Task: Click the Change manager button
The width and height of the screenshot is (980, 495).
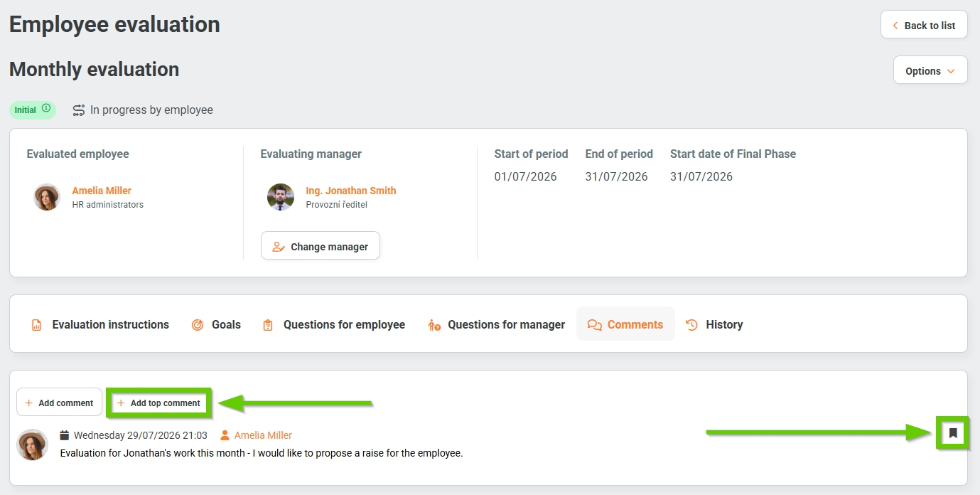Action: pyautogui.click(x=321, y=245)
